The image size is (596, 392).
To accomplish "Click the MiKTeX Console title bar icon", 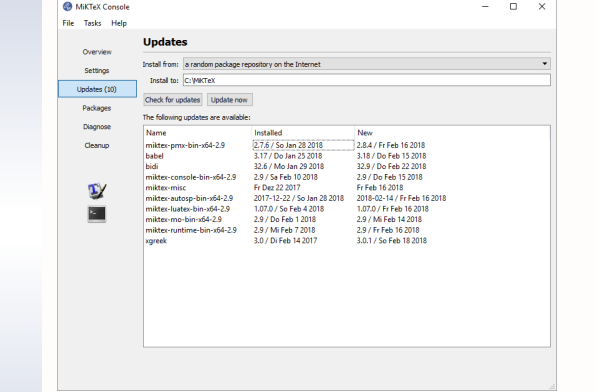I will point(67,6).
